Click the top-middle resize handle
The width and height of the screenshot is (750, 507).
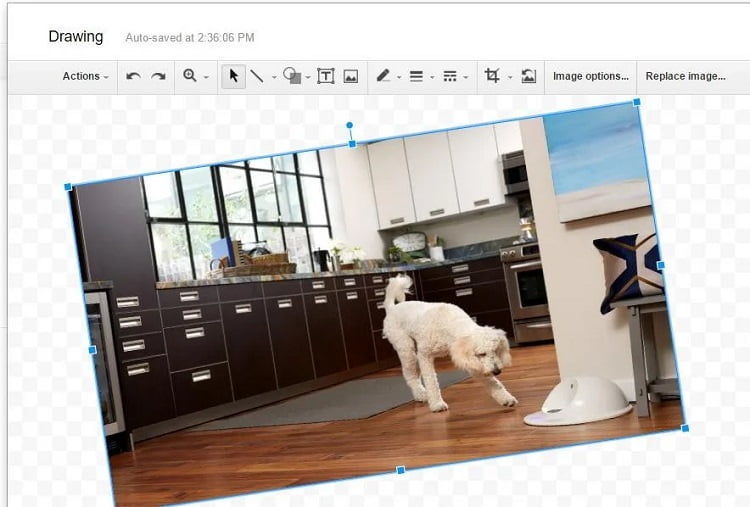[x=353, y=144]
